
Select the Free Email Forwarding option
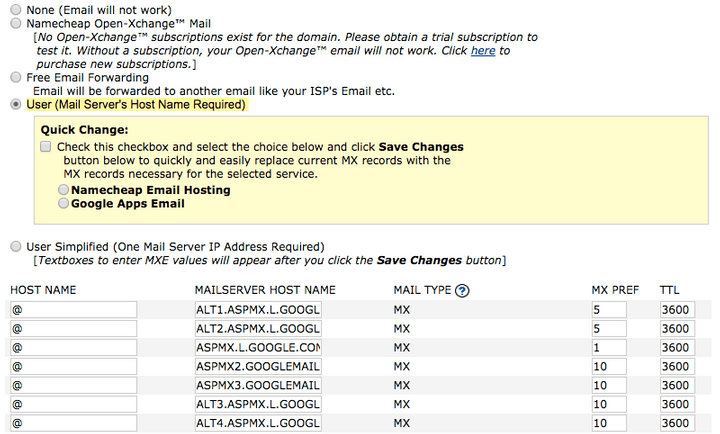(x=16, y=77)
